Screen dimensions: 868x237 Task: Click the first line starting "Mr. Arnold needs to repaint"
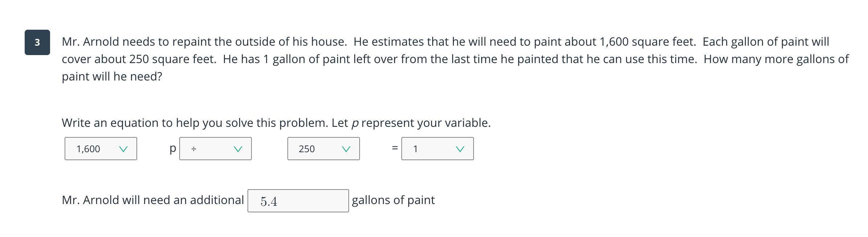445,42
